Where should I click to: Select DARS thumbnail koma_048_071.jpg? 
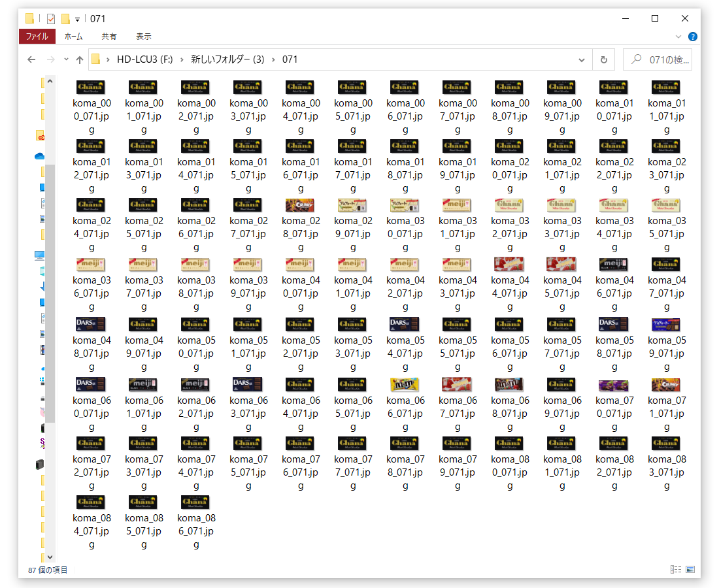(x=91, y=325)
